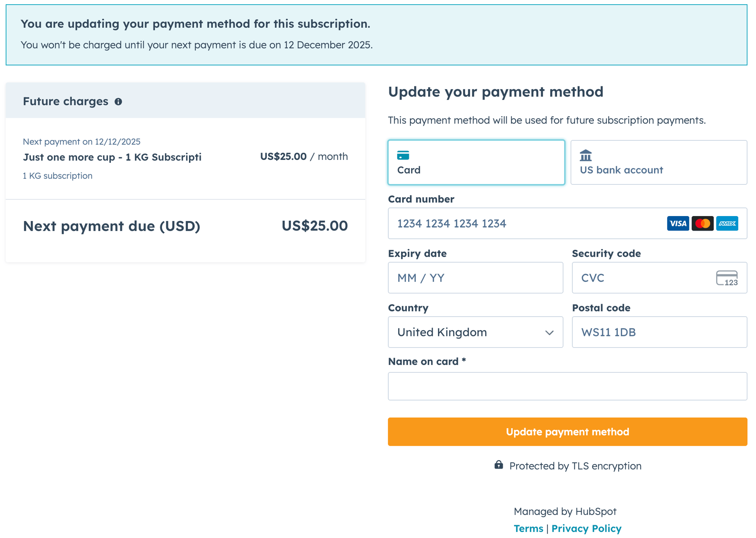This screenshot has width=756, height=538.
Task: Open the Terms link
Action: coord(528,528)
